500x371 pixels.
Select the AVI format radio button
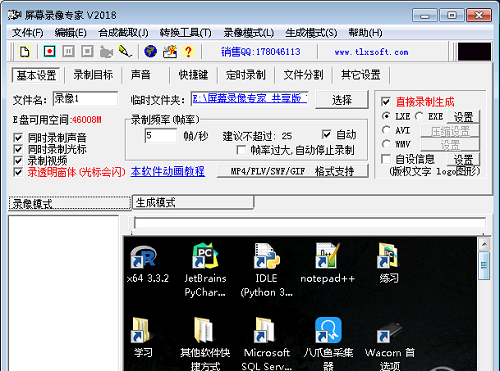(386, 130)
